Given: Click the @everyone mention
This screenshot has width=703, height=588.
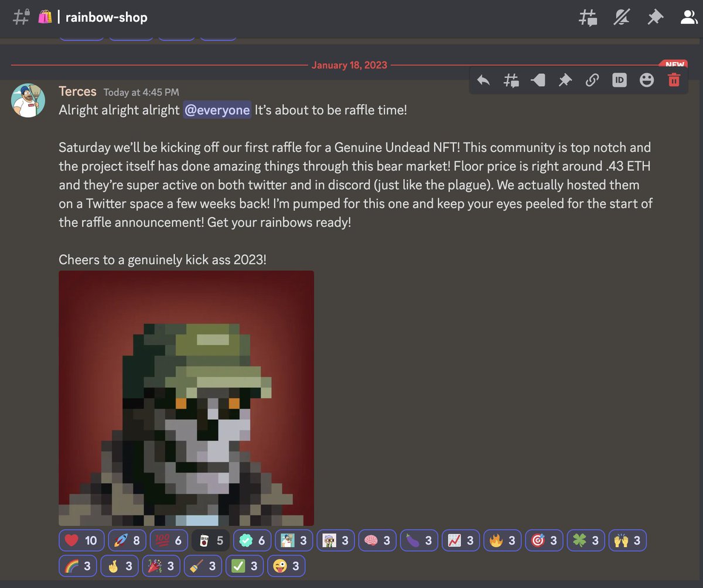Looking at the screenshot, I should 217,110.
